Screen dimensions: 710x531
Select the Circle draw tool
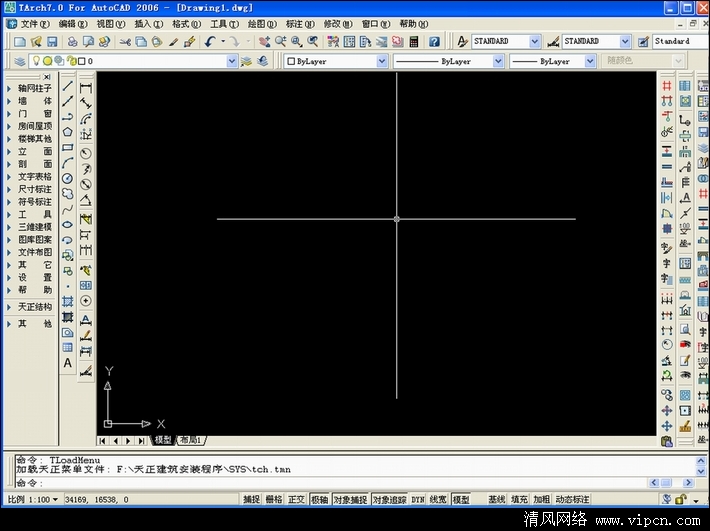click(x=67, y=178)
